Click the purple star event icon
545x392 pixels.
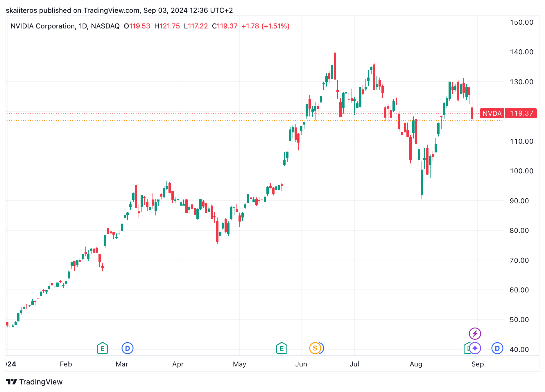[475, 348]
